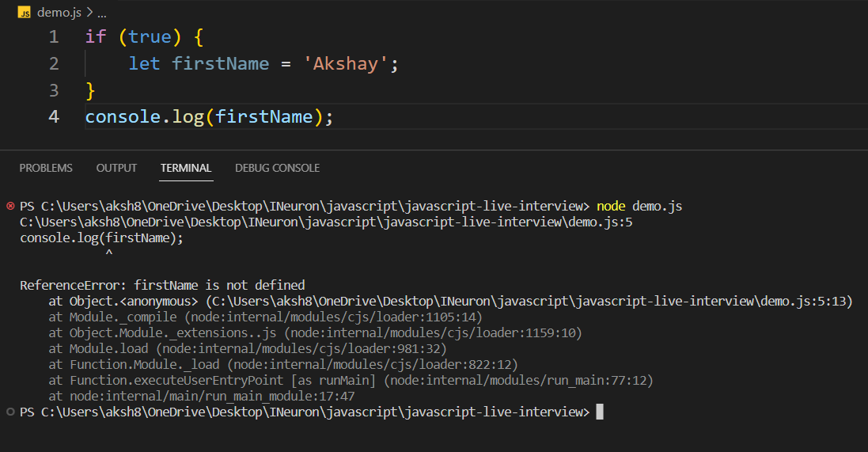The image size is (868, 452).
Task: Click the firstName variable on line 2
Action: point(220,63)
